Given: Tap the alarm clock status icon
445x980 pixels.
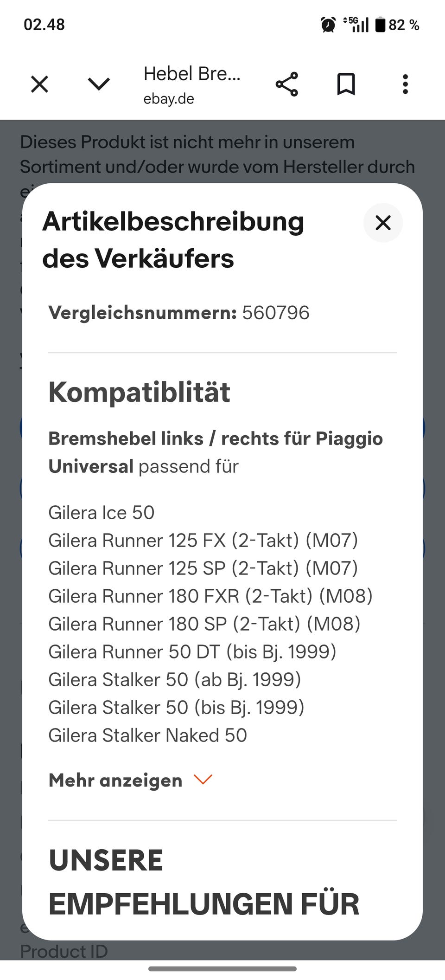Looking at the screenshot, I should (328, 25).
